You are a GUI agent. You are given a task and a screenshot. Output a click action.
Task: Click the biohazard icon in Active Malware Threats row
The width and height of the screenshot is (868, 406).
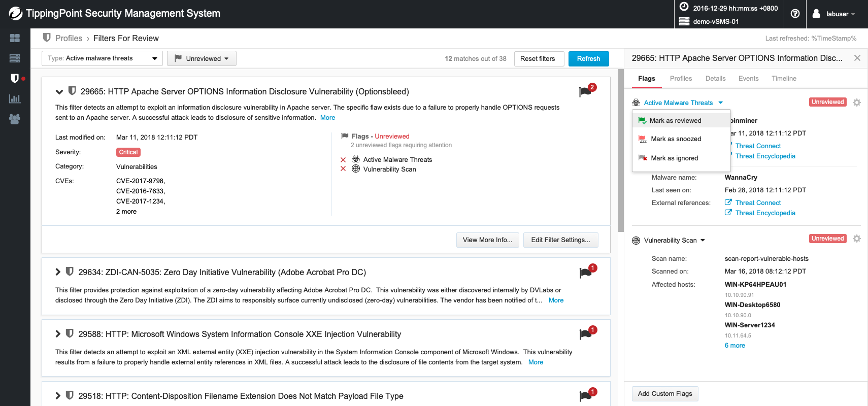[356, 159]
